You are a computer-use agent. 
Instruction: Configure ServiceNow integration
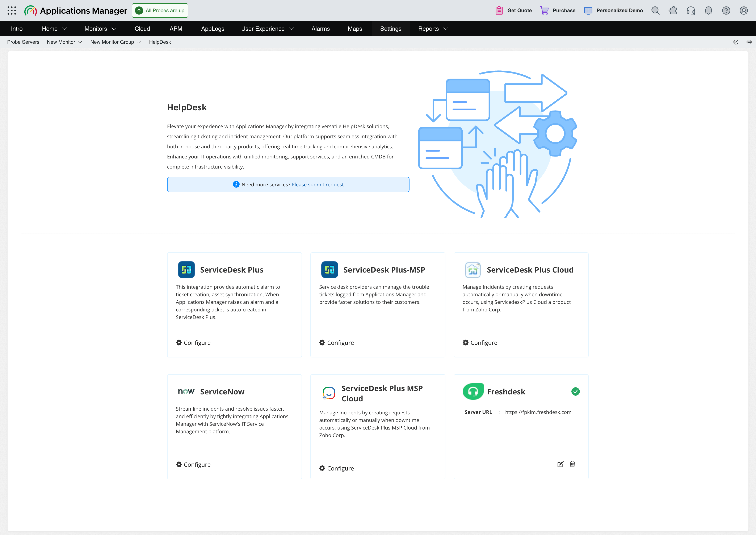(x=193, y=465)
